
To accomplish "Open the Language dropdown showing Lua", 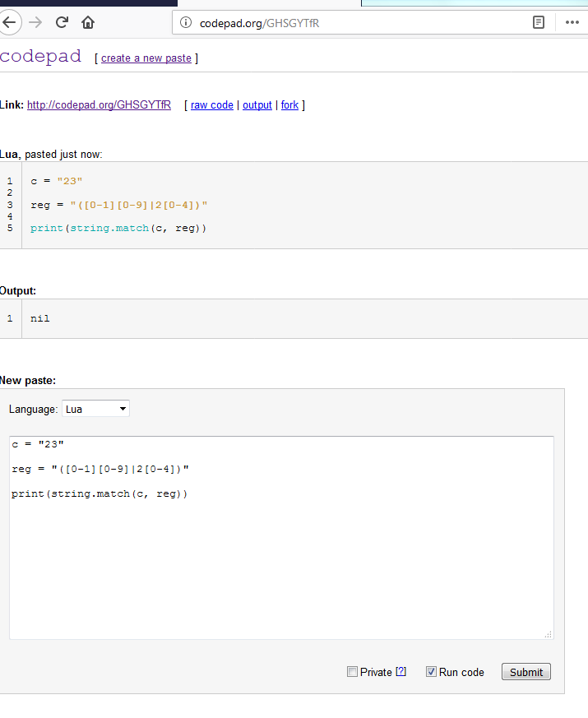I will tap(95, 409).
